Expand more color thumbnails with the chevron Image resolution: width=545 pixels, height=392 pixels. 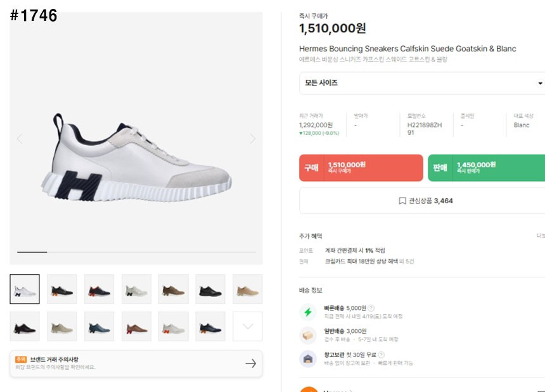click(248, 326)
